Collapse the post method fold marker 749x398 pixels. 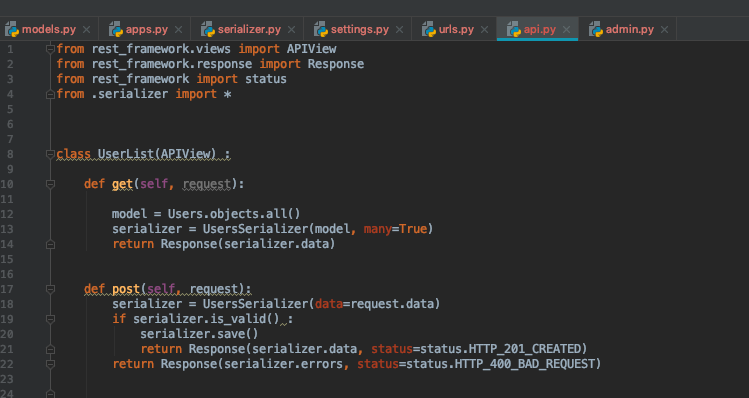click(50, 289)
